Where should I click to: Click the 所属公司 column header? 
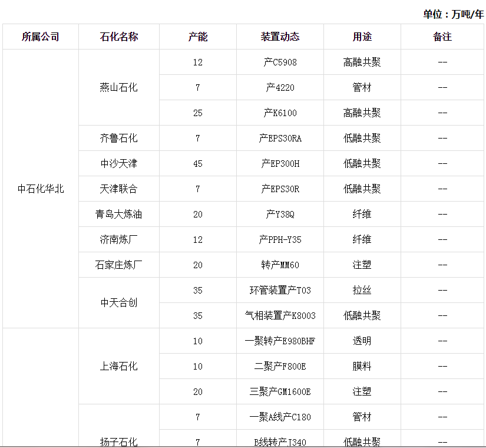(x=41, y=37)
